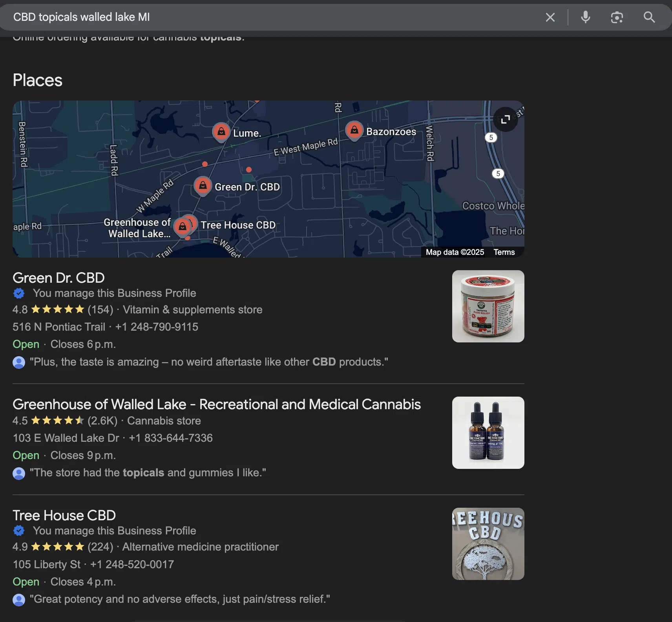Open map Terms link
This screenshot has height=622, width=672.
tap(504, 252)
